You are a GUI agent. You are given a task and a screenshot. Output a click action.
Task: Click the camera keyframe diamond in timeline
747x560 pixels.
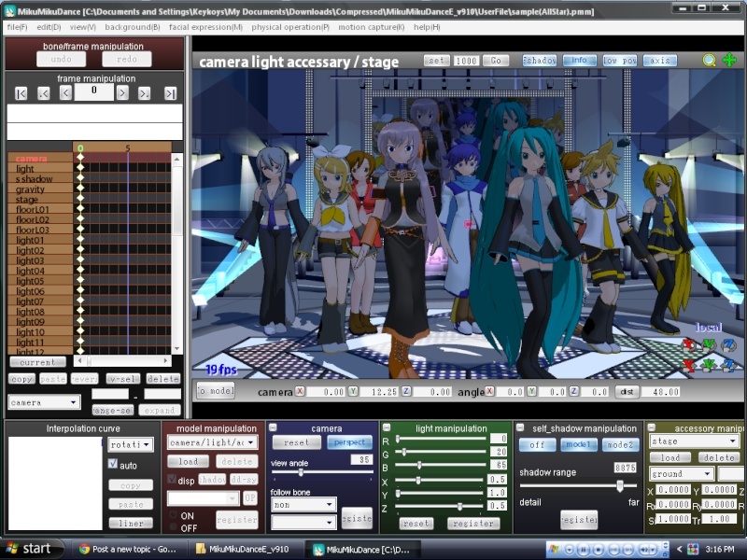pyautogui.click(x=80, y=158)
